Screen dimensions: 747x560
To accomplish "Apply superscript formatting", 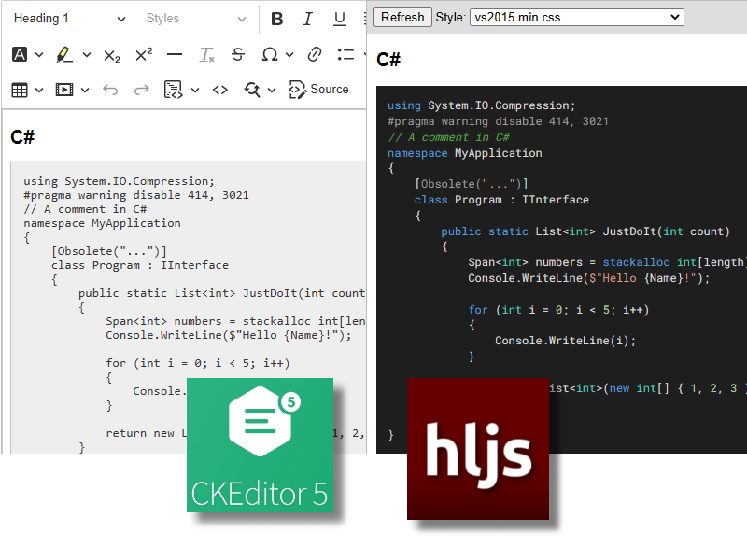I will (144, 55).
